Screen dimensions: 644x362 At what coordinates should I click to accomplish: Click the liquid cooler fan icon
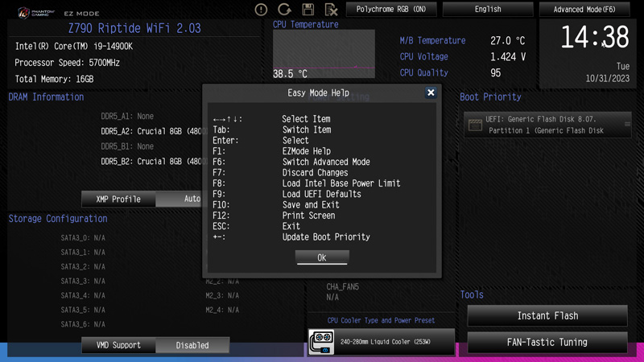coord(321,342)
